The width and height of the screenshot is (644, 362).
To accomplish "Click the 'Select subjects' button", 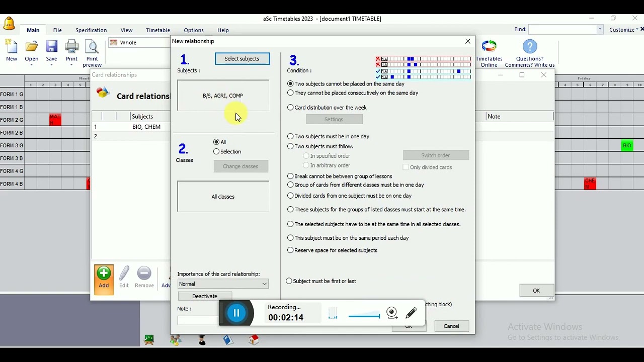I will click(x=242, y=59).
